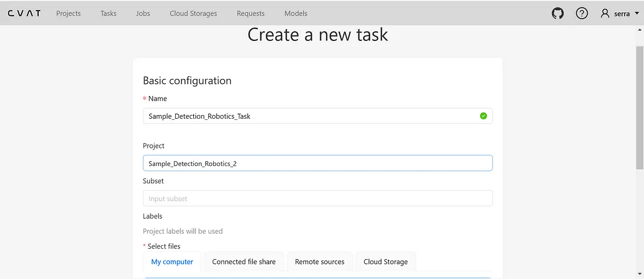The width and height of the screenshot is (644, 279).
Task: Open the Project selection dropdown
Action: (x=317, y=163)
